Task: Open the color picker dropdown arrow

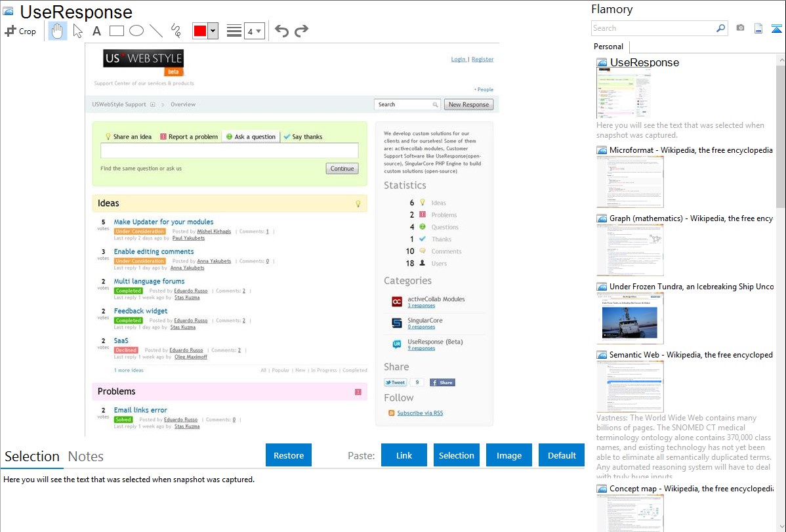Action: tap(213, 31)
